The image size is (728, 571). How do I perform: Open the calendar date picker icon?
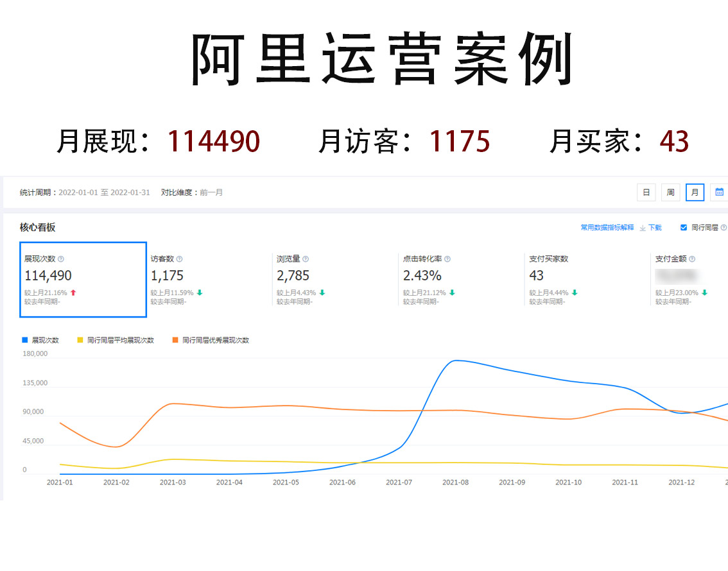[x=719, y=192]
